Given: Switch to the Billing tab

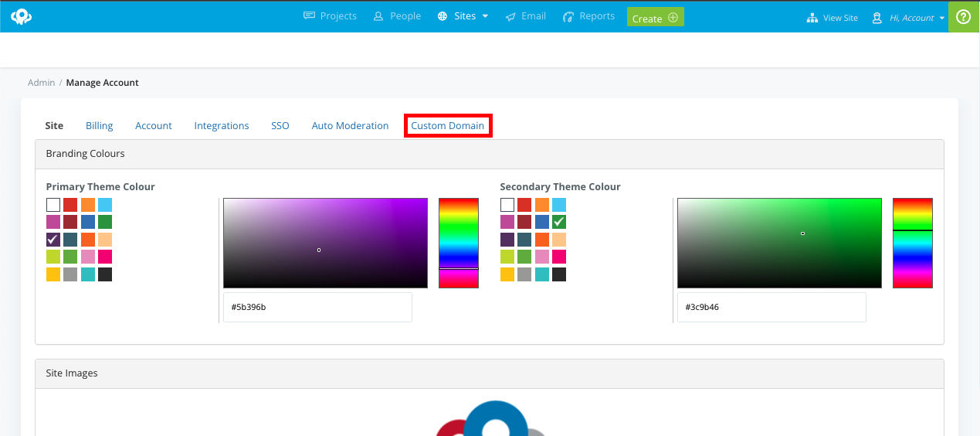Looking at the screenshot, I should (x=100, y=125).
